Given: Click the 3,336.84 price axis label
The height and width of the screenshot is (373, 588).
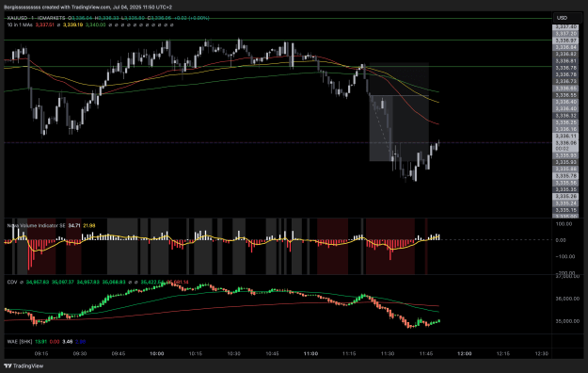Looking at the screenshot, I should pyautogui.click(x=565, y=47).
